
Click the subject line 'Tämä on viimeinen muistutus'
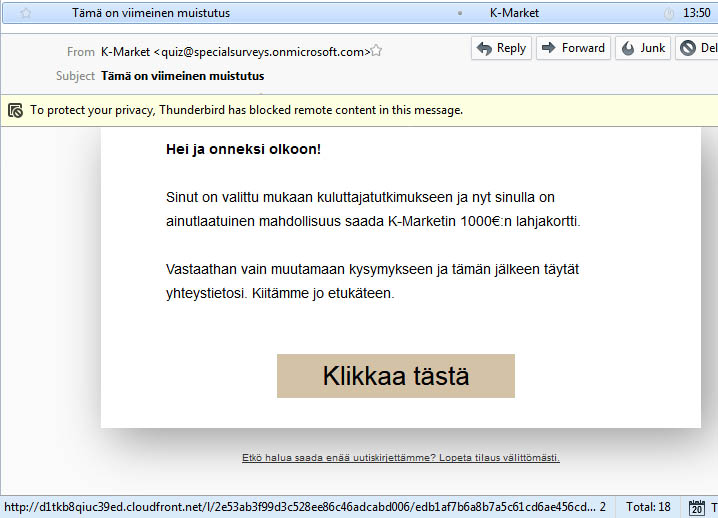(x=182, y=76)
